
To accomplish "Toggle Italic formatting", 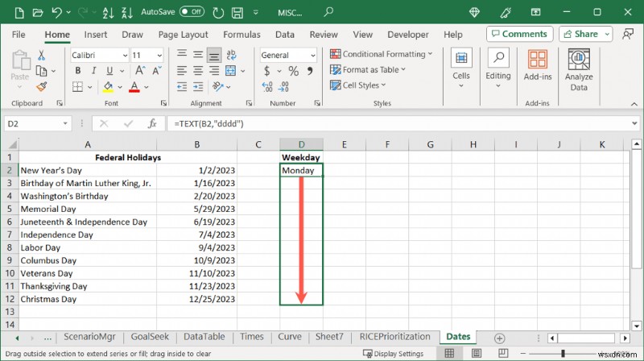I will (93, 71).
